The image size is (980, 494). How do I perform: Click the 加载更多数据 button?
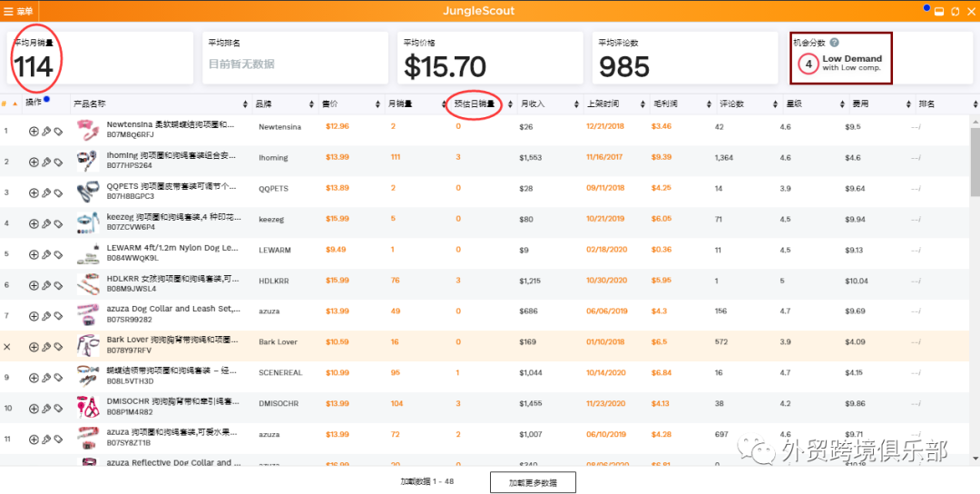[x=533, y=483]
